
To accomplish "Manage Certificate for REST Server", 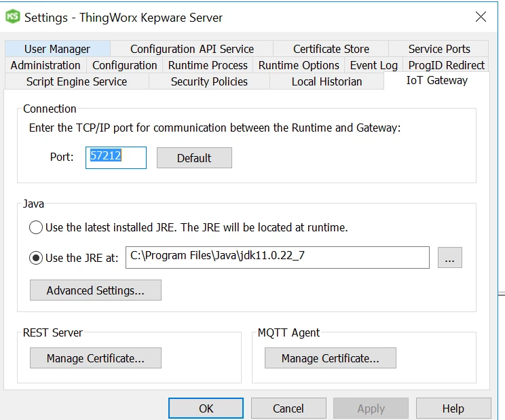I will (96, 358).
